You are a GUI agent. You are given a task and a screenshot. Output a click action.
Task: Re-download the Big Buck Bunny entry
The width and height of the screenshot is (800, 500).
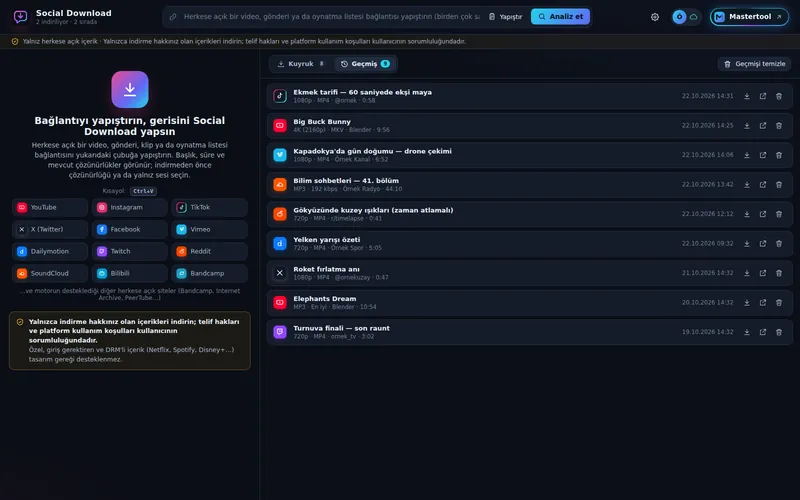point(746,126)
